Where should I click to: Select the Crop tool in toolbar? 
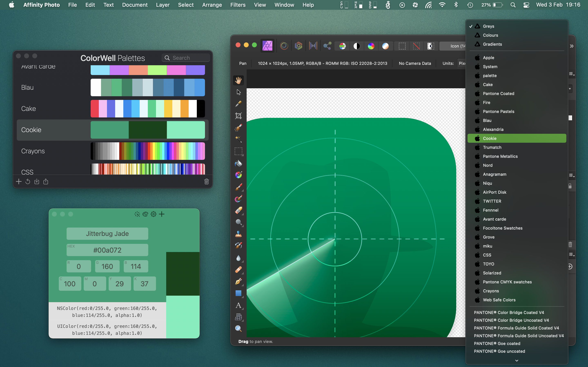(x=238, y=116)
